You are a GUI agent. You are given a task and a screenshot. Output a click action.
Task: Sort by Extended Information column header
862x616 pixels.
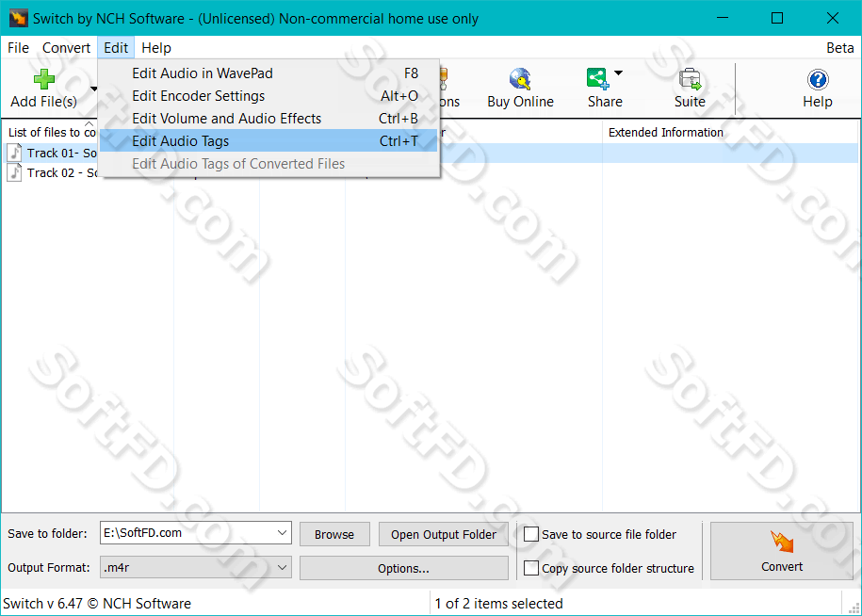coord(729,133)
